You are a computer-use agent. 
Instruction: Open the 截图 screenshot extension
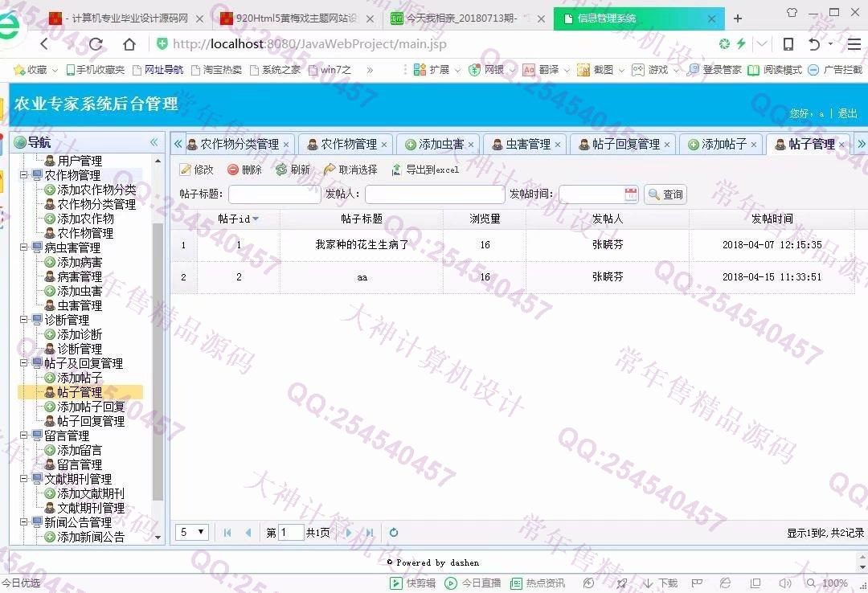coord(596,70)
